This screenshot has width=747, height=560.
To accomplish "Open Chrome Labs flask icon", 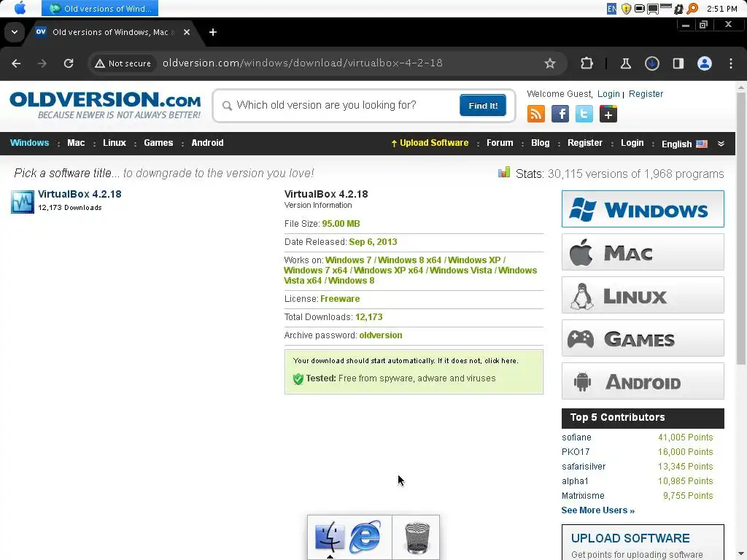I will point(625,63).
